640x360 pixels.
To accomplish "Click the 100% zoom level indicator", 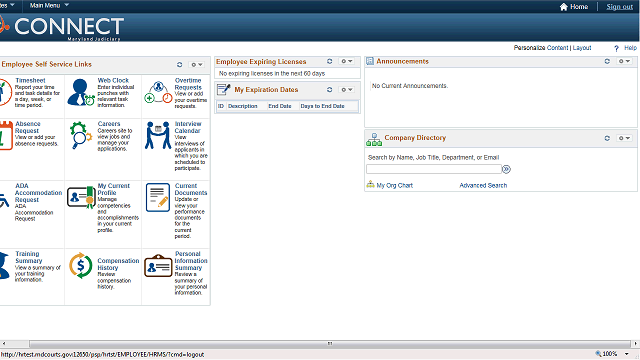I will coord(610,354).
